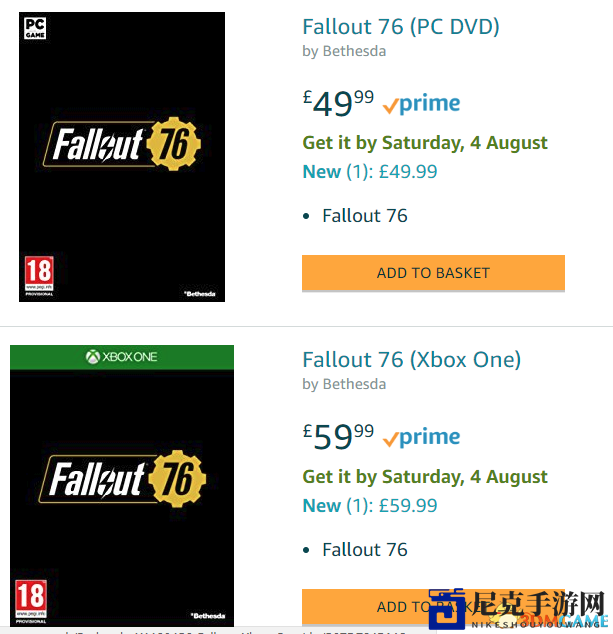Add the Xbox One version to basket

coord(433,607)
